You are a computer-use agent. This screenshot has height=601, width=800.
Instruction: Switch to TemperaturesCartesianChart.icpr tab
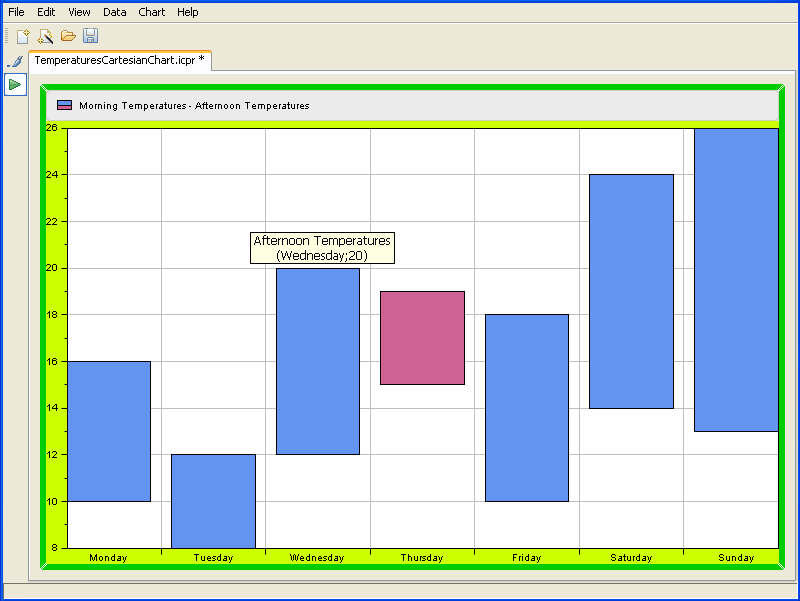[x=119, y=60]
